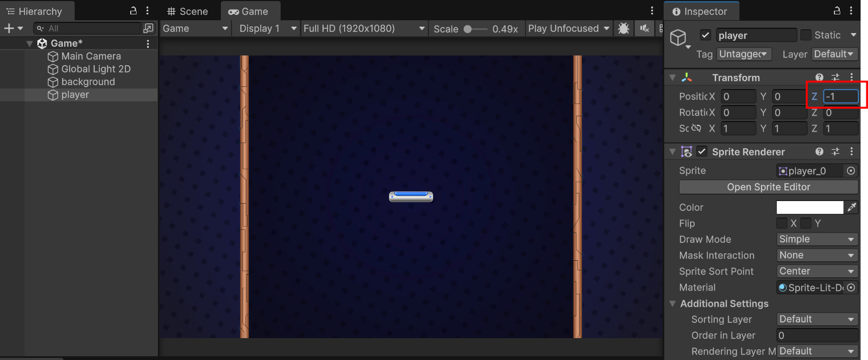Select the color eyedropper tool
The image size is (868, 360).
pos(852,207)
